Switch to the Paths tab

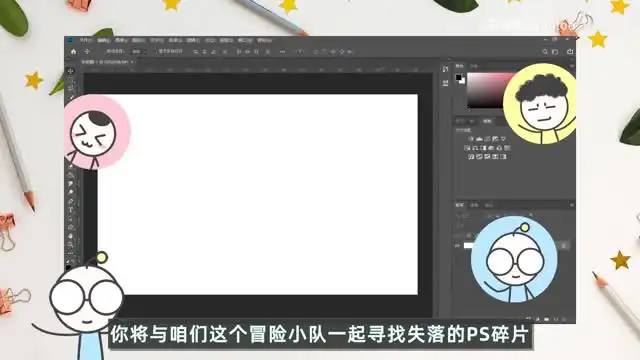pyautogui.click(x=488, y=205)
